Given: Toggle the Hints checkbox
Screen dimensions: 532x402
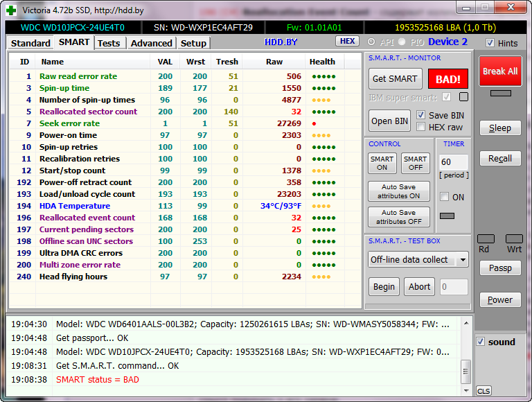Looking at the screenshot, I should tap(490, 43).
